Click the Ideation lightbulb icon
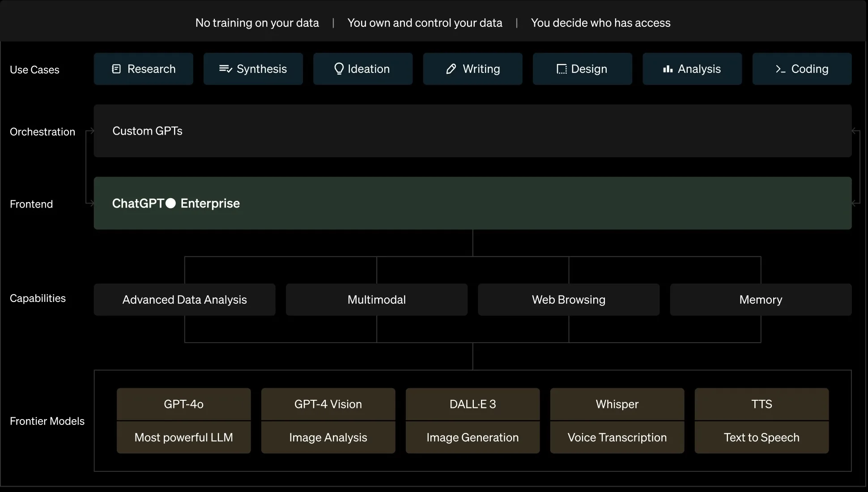Viewport: 868px width, 492px height. click(x=339, y=68)
